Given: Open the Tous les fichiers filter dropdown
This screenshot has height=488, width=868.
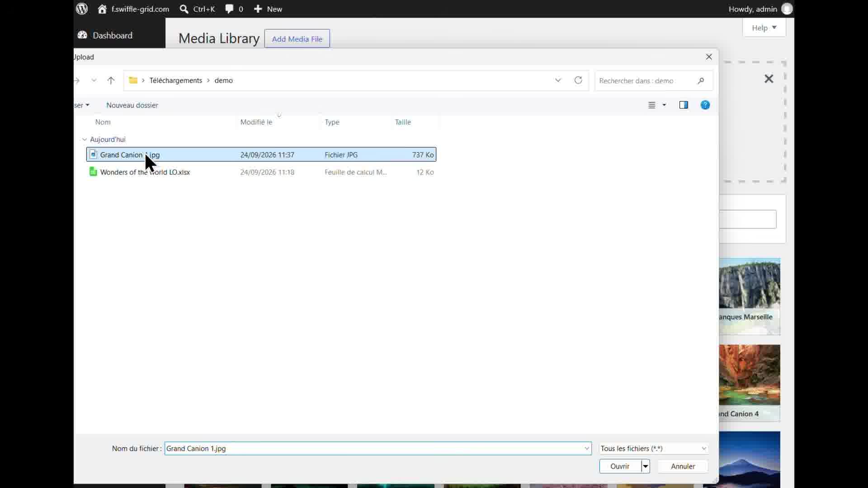Looking at the screenshot, I should point(654,449).
